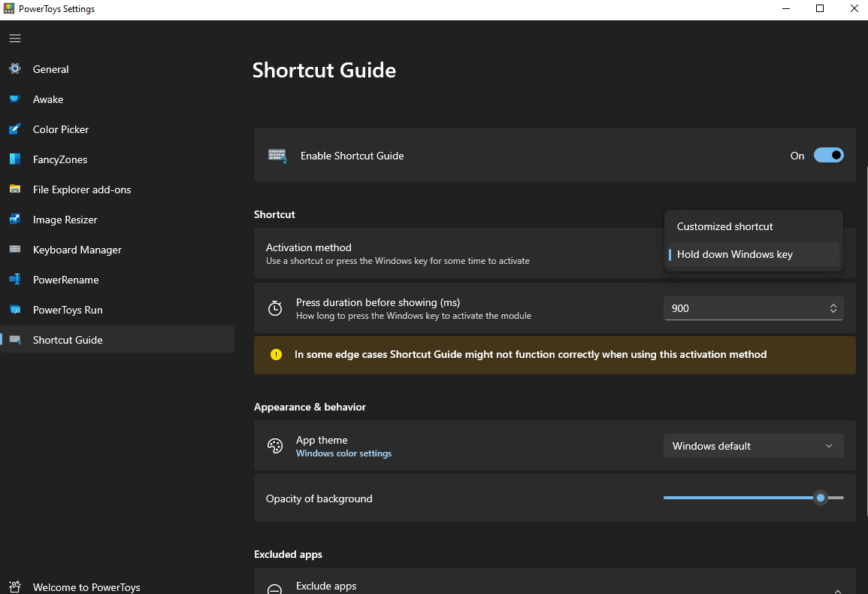Disable the Enable Shortcut Guide toggle

click(x=828, y=155)
